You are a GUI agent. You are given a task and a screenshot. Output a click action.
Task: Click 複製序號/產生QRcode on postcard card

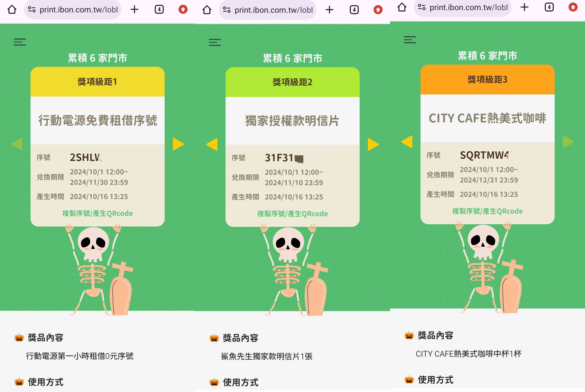click(x=292, y=214)
